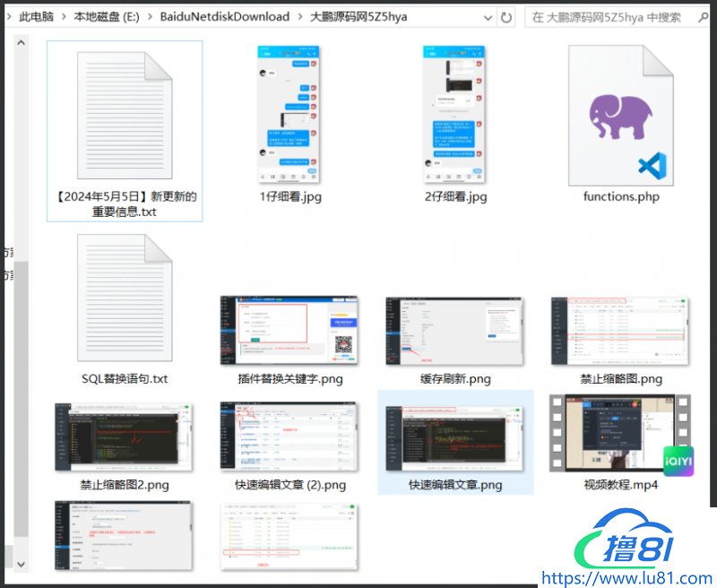Select the 禁止缩略图.png thumbnail
The image size is (717, 588).
[620, 330]
